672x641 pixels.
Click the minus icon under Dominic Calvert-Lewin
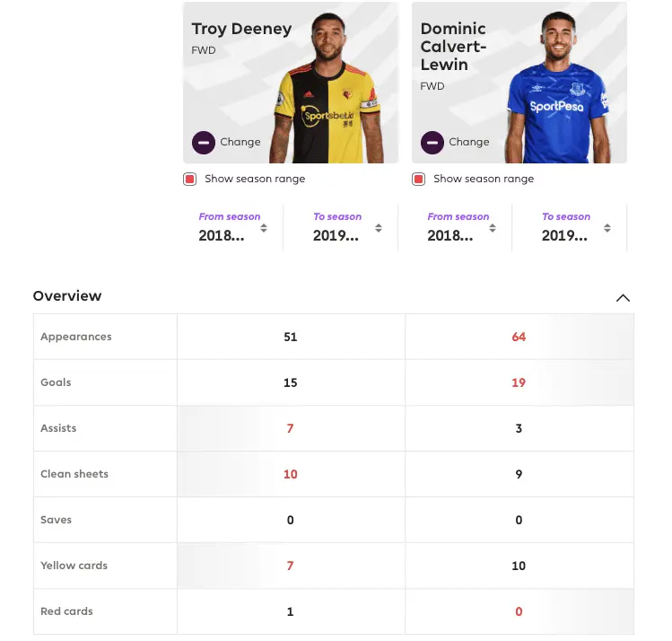[432, 142]
